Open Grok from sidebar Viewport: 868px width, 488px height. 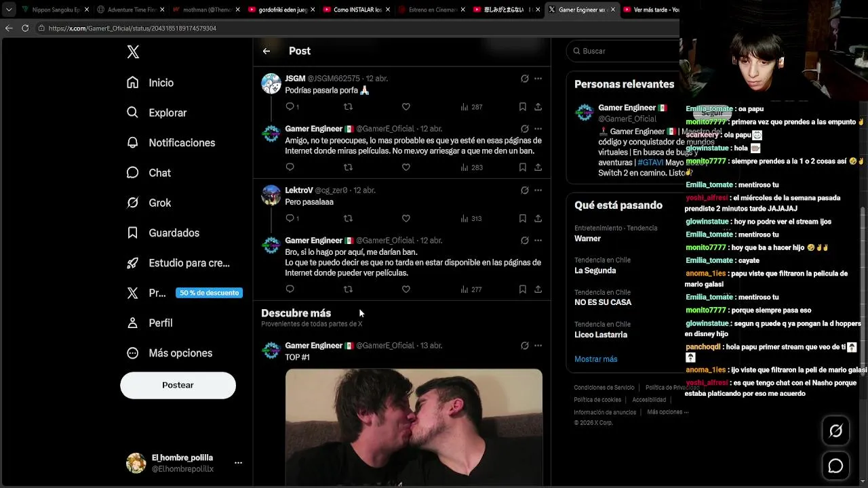coord(149,203)
